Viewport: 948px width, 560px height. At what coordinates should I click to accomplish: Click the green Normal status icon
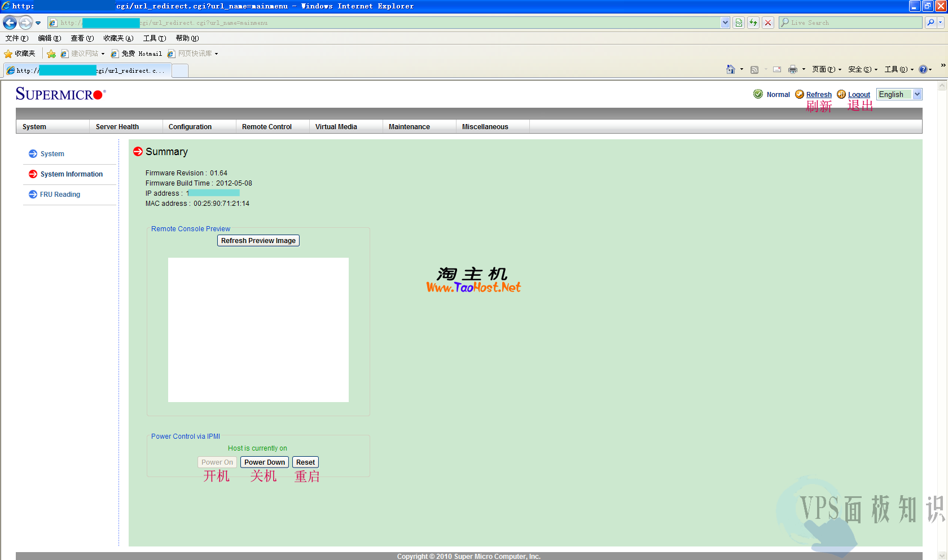click(x=758, y=94)
